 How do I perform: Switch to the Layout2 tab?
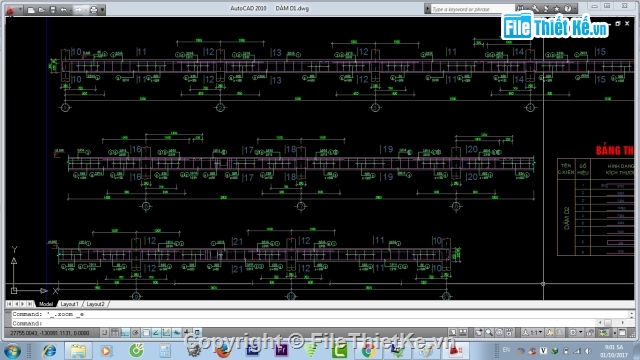click(96, 304)
